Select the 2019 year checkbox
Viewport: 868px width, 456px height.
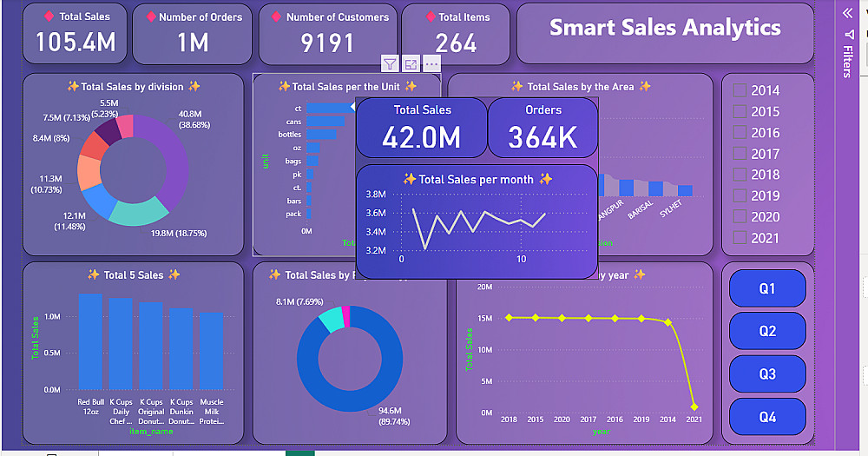click(740, 195)
